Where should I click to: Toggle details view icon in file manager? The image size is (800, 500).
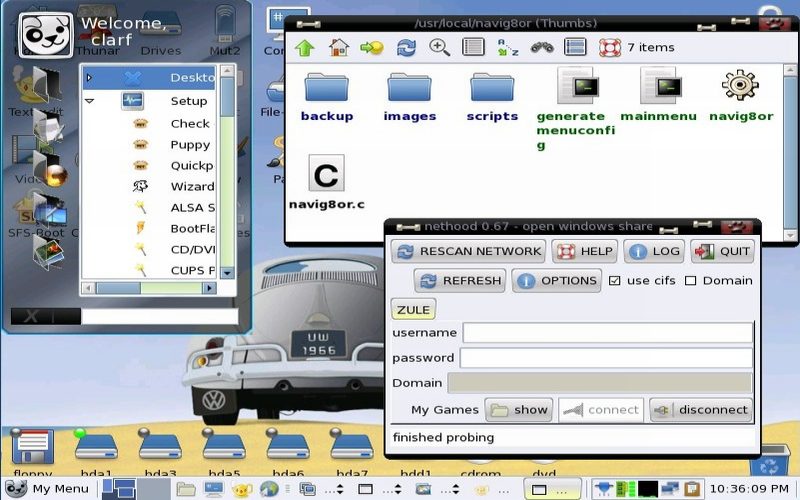tap(575, 47)
